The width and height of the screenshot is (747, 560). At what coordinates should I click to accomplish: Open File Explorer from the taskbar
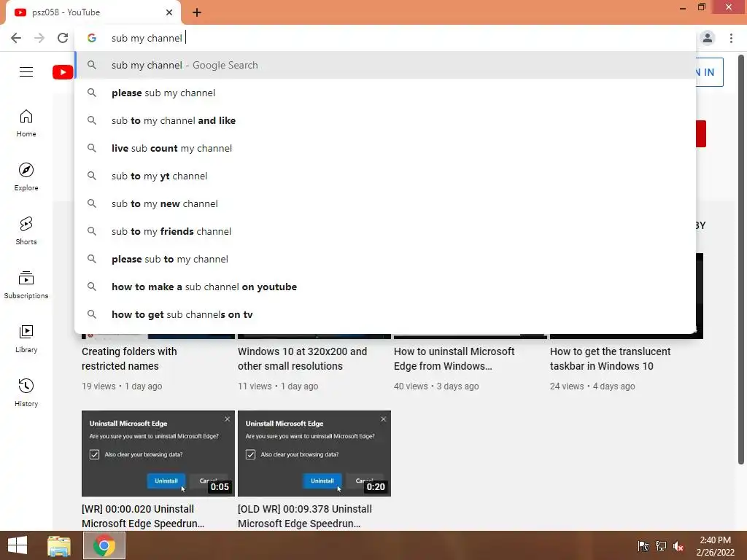pos(59,545)
